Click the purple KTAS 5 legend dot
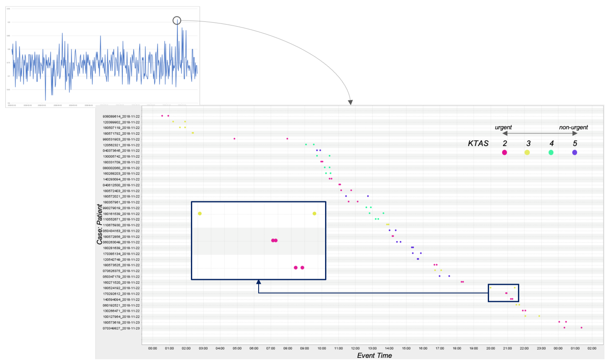This screenshot has width=611, height=364. [574, 153]
